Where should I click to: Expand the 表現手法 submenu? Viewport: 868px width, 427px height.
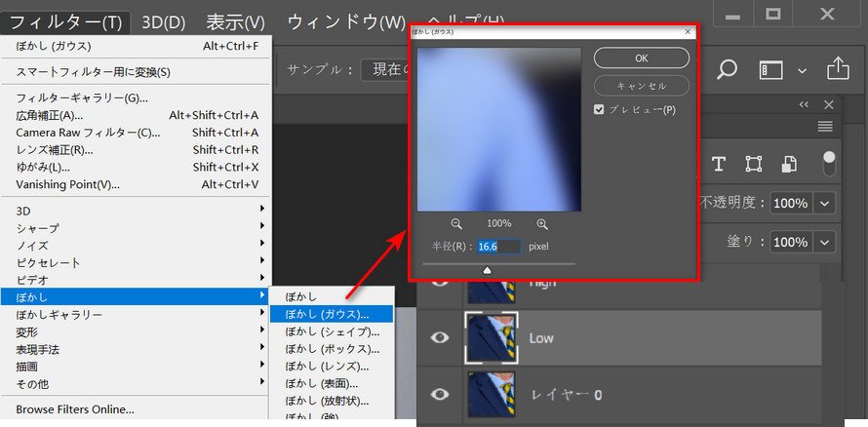pyautogui.click(x=137, y=349)
